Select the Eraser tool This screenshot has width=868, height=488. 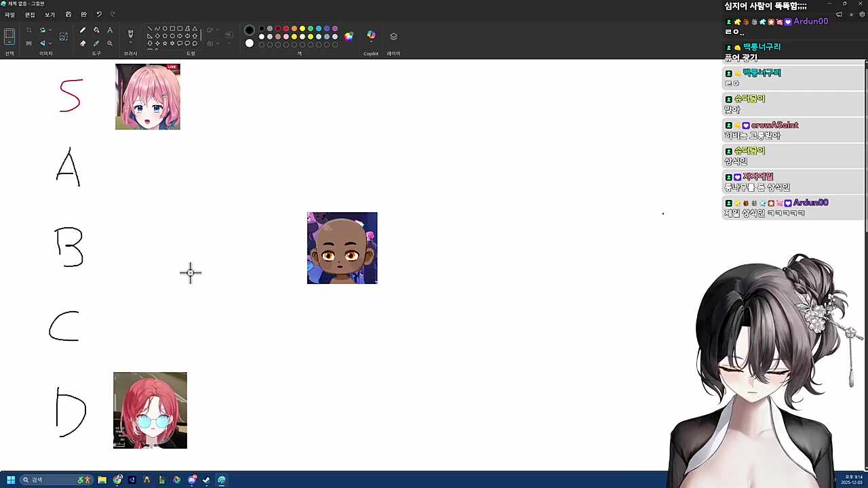pos(83,43)
